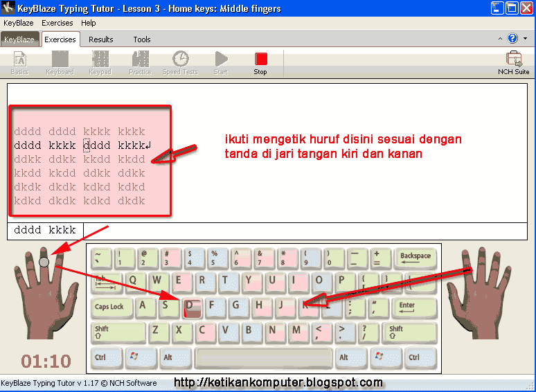Click the Basics toolbar icon
This screenshot has height=392, width=536.
coord(19,63)
